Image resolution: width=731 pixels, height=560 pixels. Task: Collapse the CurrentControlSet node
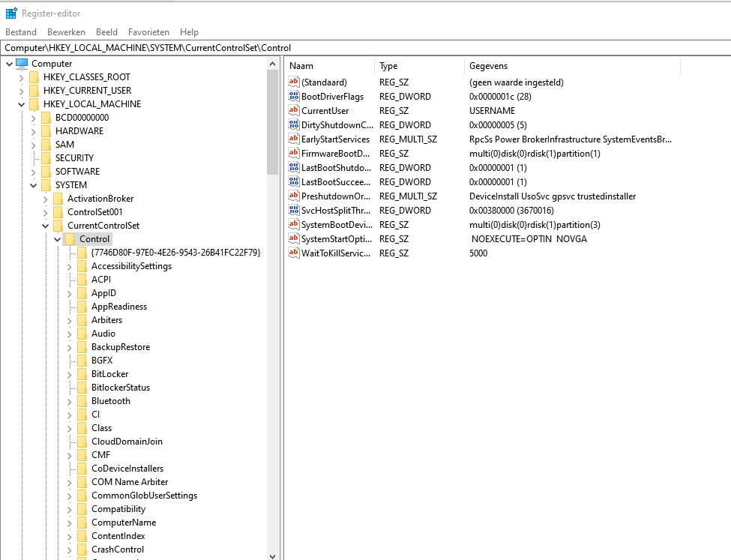click(x=45, y=226)
